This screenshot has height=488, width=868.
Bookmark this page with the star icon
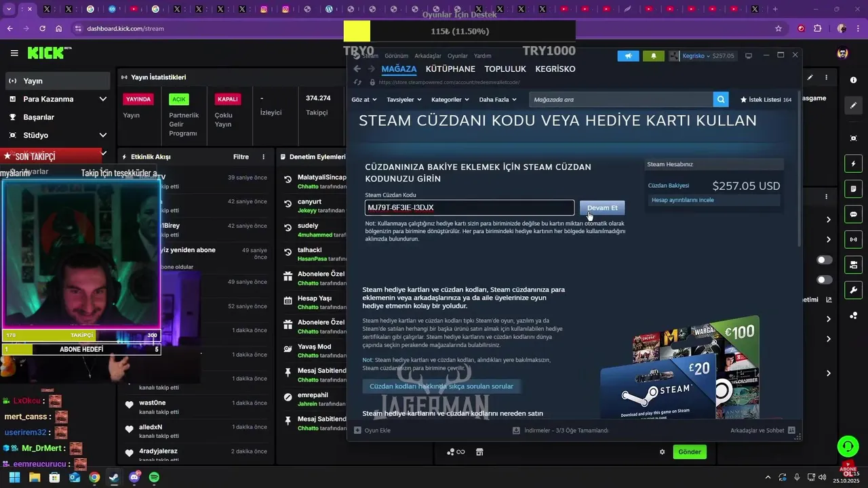(778, 28)
